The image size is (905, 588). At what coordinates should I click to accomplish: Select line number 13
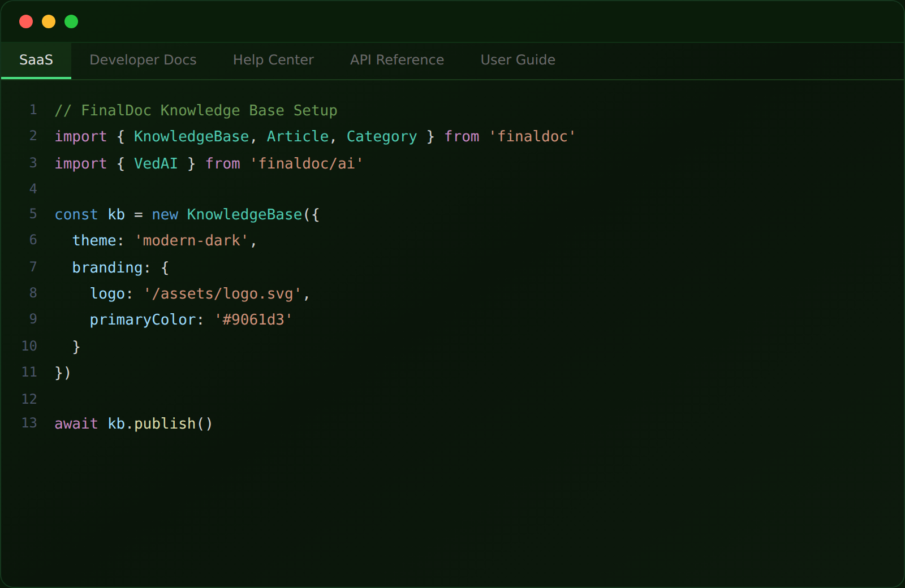29,423
